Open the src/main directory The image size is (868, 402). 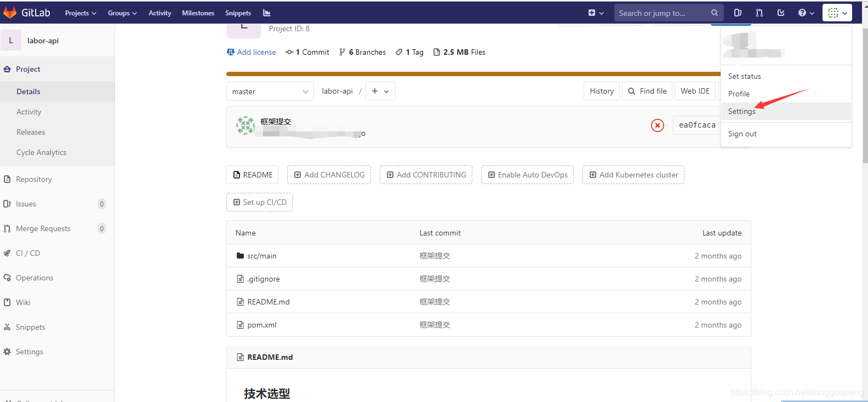262,256
